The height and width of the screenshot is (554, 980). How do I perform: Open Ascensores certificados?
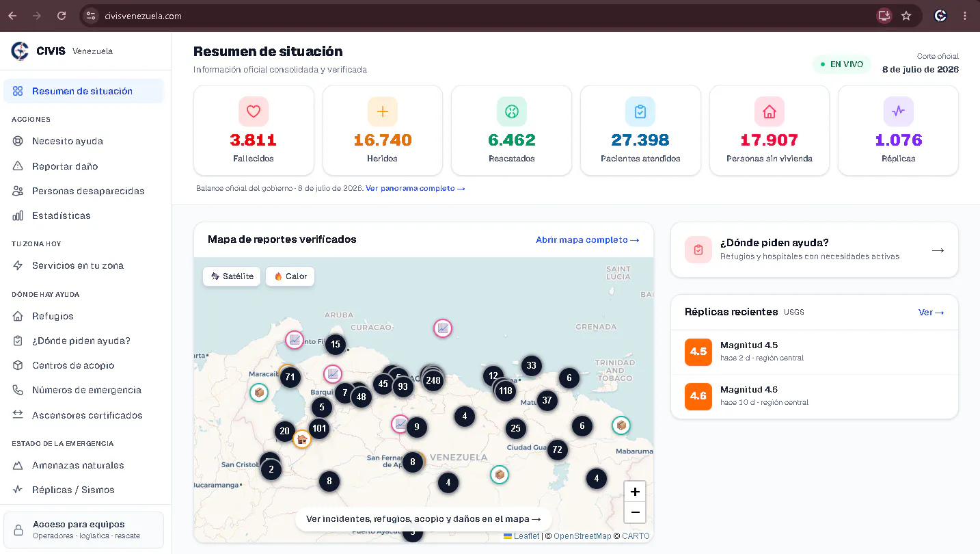tap(83, 415)
